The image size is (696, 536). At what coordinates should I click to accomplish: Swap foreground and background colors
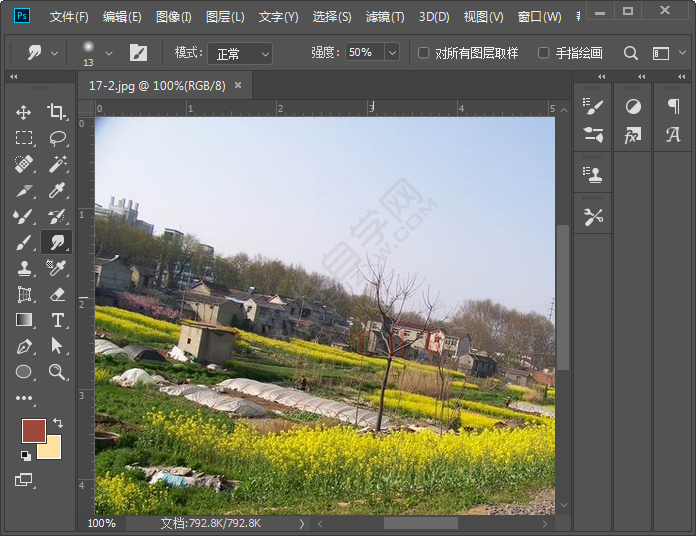pos(58,423)
